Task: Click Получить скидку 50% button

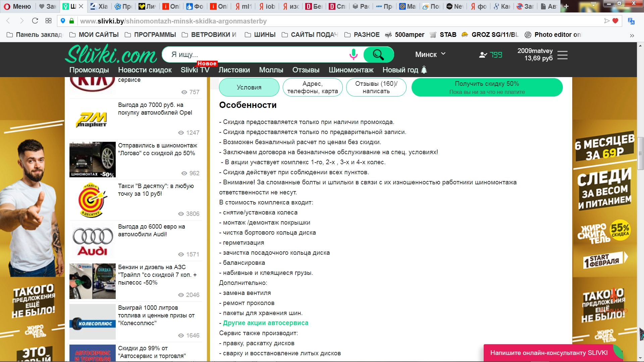Action: [x=487, y=87]
